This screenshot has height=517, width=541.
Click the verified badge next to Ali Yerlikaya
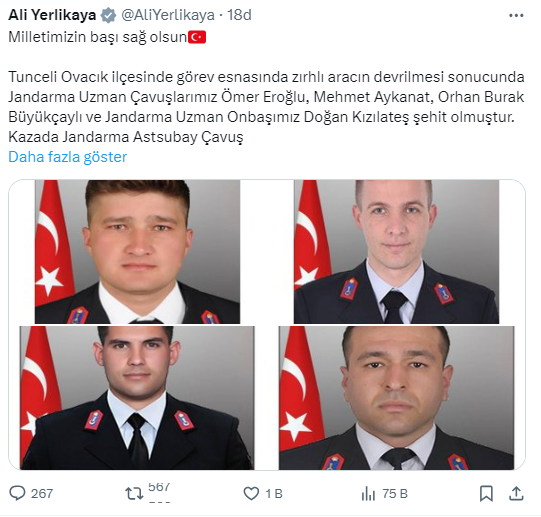(x=108, y=16)
